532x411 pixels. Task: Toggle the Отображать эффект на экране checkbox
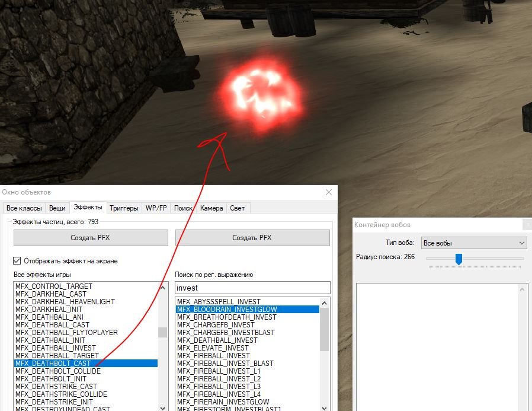(x=18, y=261)
